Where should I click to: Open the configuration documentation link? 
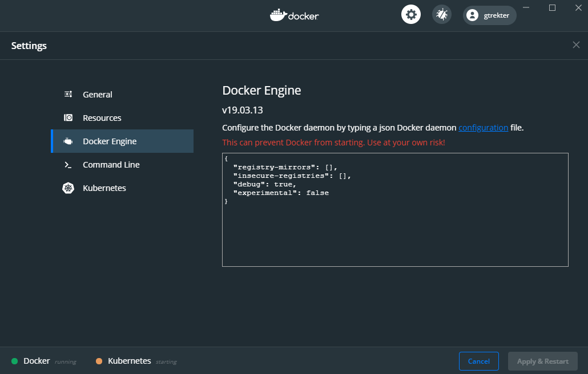(483, 128)
